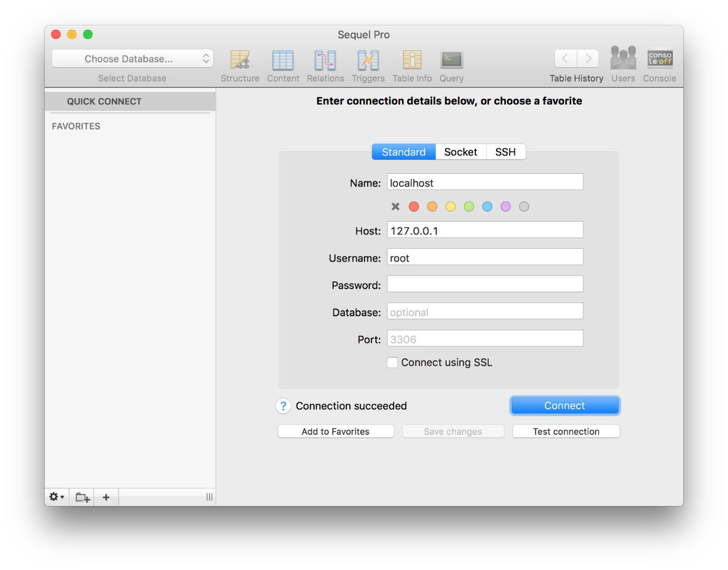Open the Query editor icon
Viewport: 728px width, 570px height.
pos(451,60)
